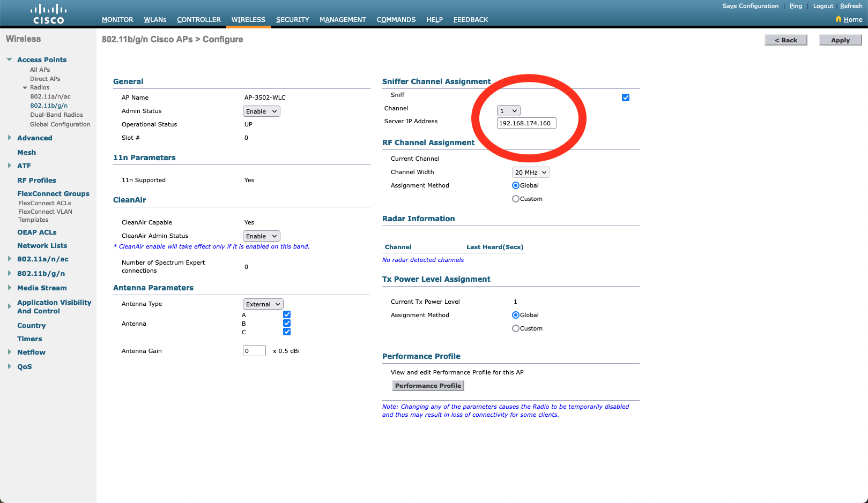
Task: Click the Refresh link
Action: pyautogui.click(x=851, y=6)
